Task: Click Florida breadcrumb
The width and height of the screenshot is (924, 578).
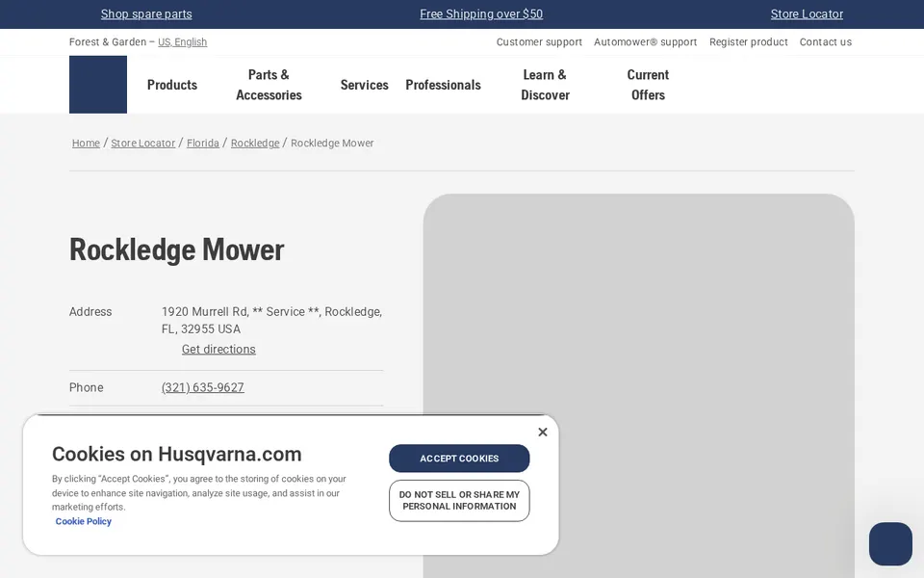Action: coord(203,144)
